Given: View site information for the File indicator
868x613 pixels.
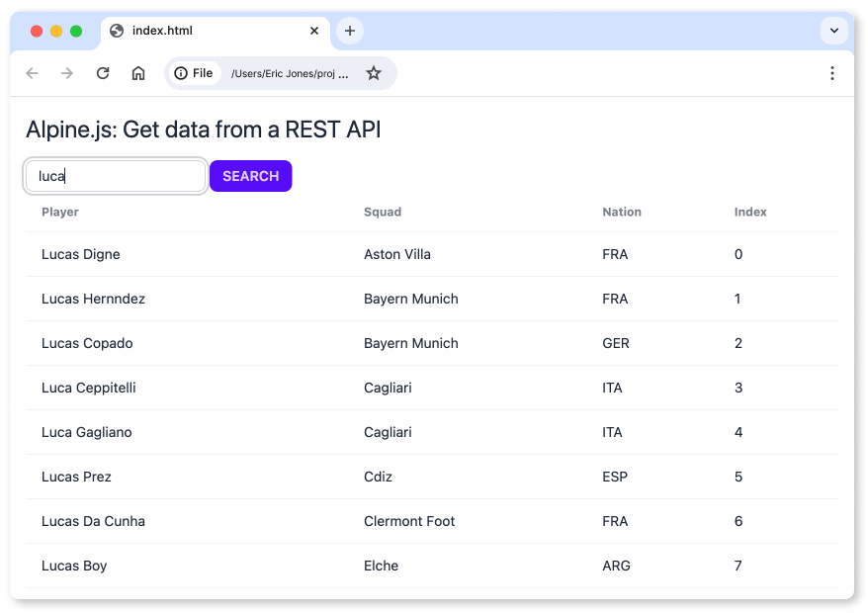Looking at the screenshot, I should pyautogui.click(x=195, y=73).
